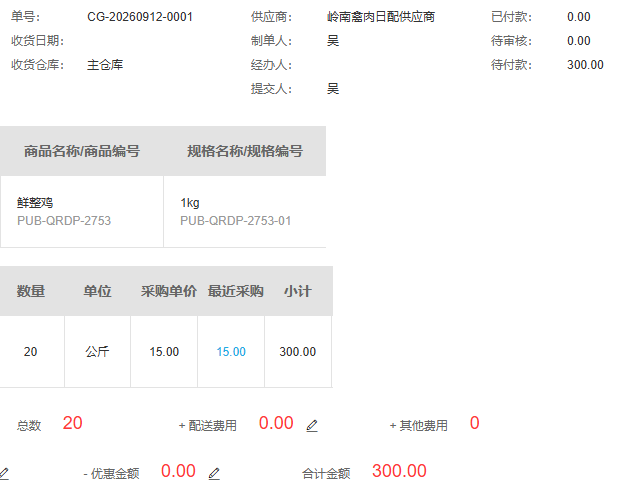Select product code PUB-QRDP-2753
The width and height of the screenshot is (625, 484).
[x=64, y=220]
